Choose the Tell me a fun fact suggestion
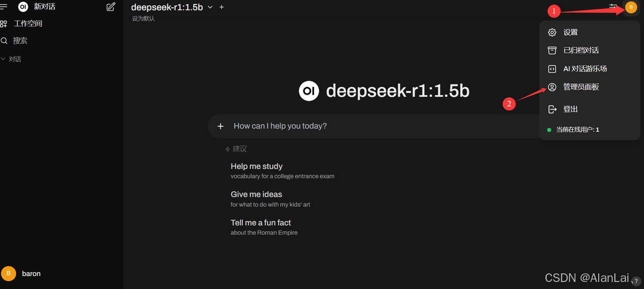 click(264, 227)
